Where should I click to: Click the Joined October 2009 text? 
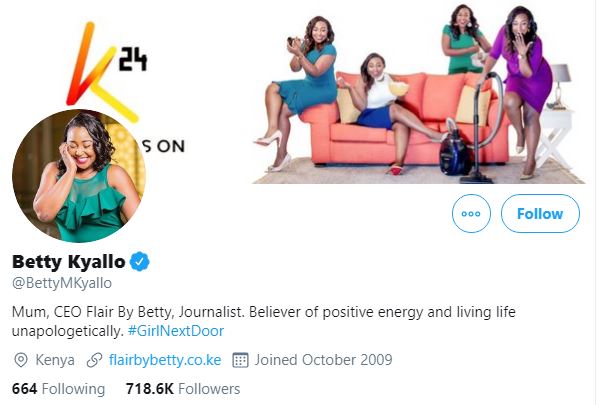[323, 359]
